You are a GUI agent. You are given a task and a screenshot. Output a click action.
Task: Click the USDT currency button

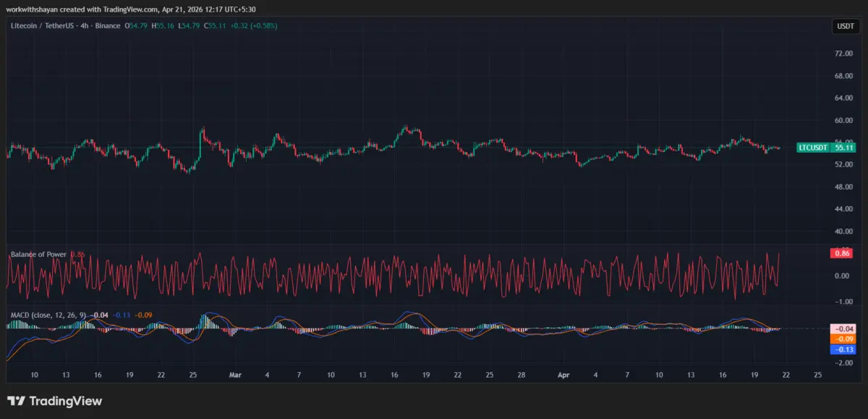(845, 26)
